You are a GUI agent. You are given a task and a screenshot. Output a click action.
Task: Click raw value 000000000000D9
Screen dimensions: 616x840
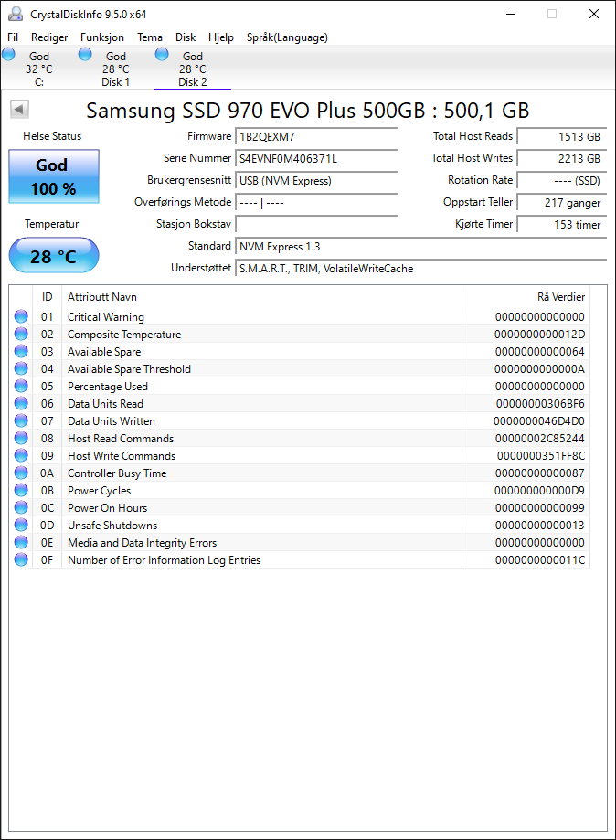(539, 491)
